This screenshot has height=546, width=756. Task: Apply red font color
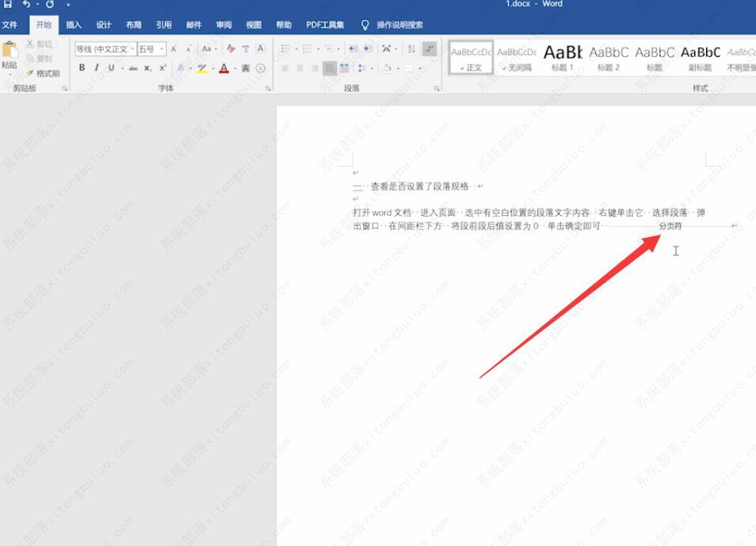pos(224,69)
